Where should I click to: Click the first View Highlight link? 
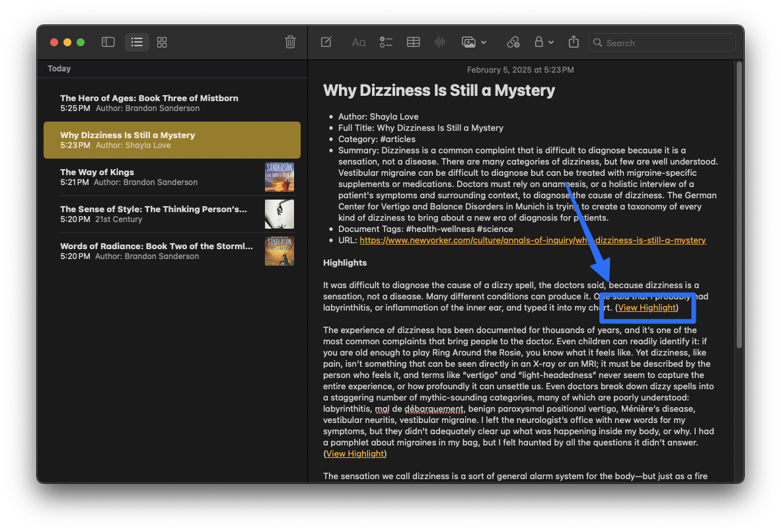tap(647, 308)
